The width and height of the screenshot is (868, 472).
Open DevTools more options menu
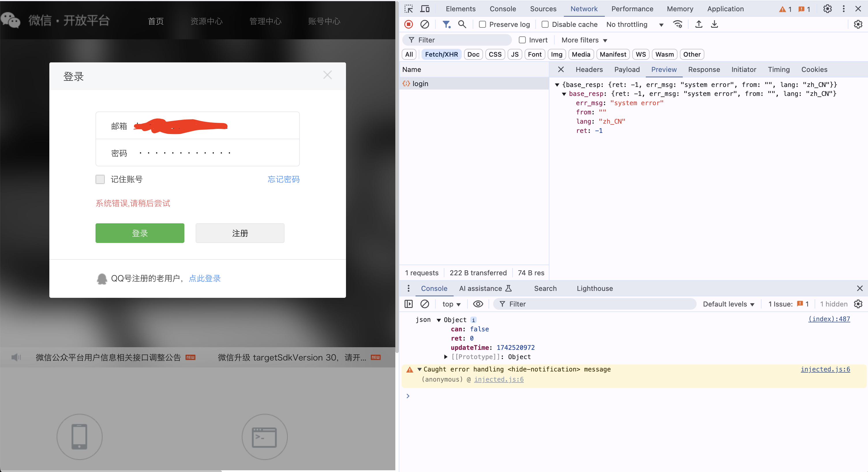click(844, 9)
